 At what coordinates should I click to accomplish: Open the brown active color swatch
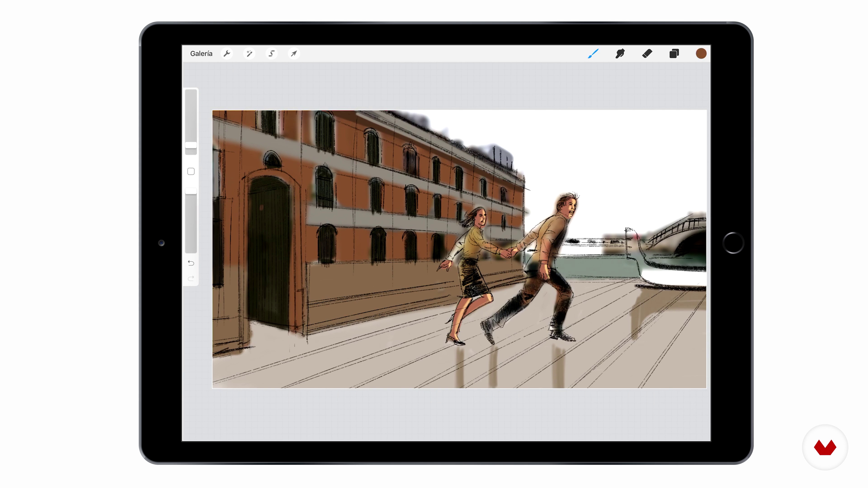(x=701, y=54)
